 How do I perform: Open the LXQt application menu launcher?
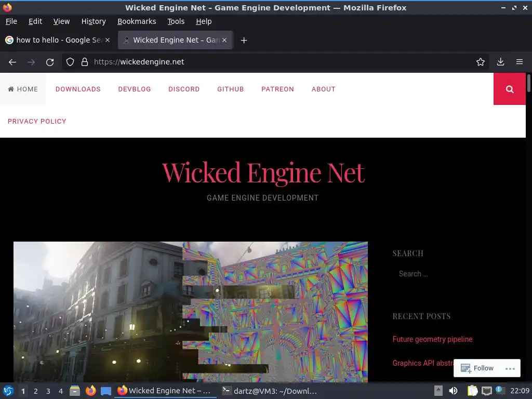click(x=8, y=391)
